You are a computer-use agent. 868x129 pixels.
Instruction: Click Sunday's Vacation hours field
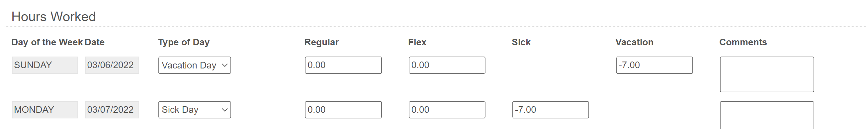(654, 65)
